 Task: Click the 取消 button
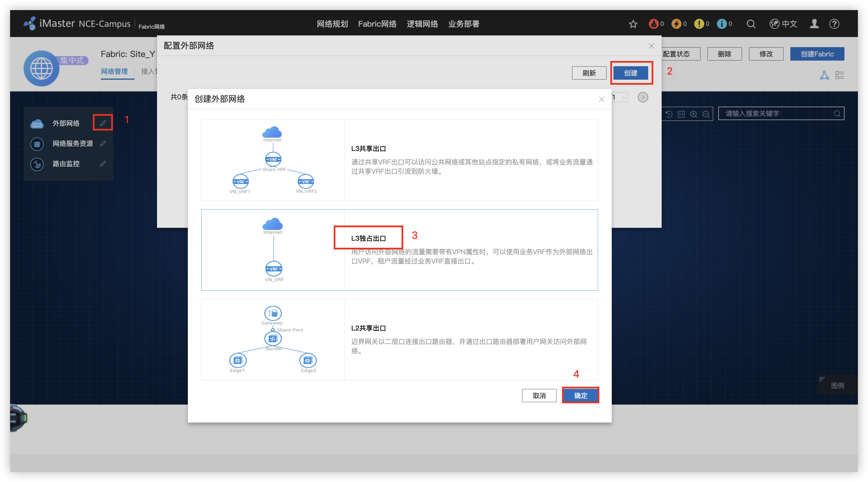click(539, 395)
